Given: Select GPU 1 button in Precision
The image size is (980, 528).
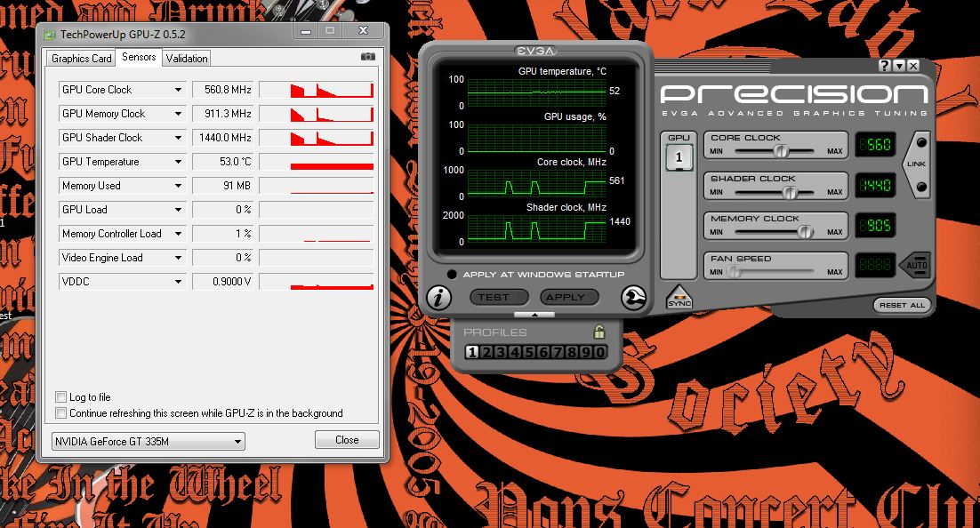Looking at the screenshot, I should (x=679, y=157).
